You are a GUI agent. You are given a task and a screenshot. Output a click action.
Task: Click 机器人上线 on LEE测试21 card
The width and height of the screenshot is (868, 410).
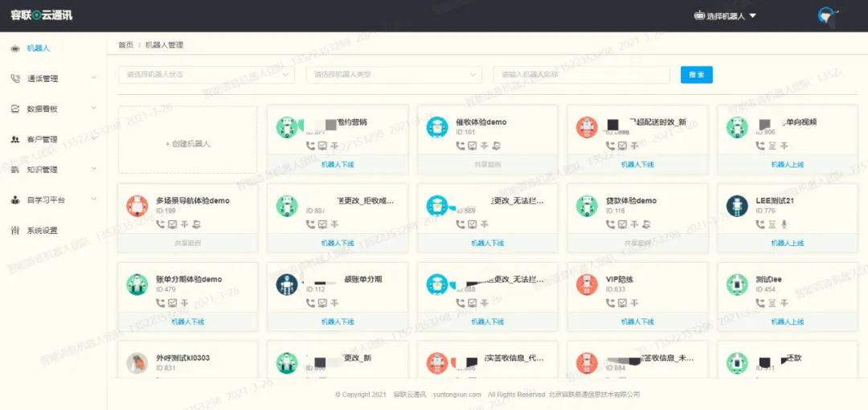[x=787, y=243]
